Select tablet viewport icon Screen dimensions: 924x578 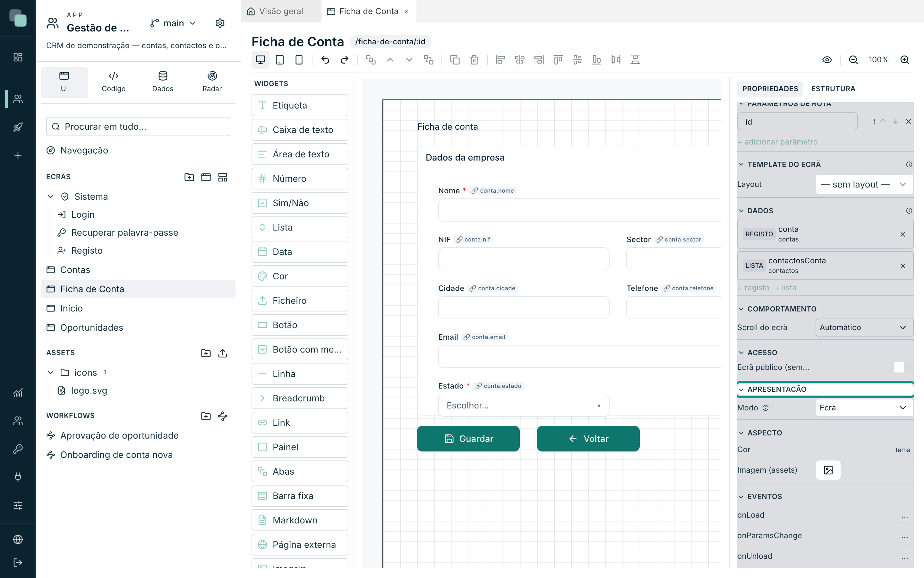point(279,60)
